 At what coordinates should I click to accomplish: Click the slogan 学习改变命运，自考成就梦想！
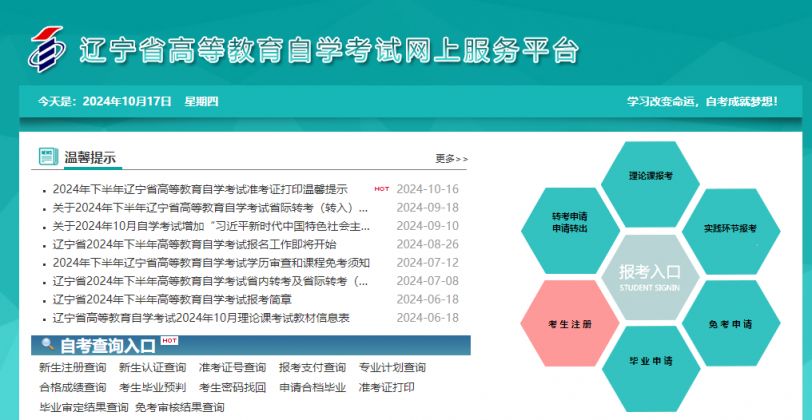[x=702, y=102]
